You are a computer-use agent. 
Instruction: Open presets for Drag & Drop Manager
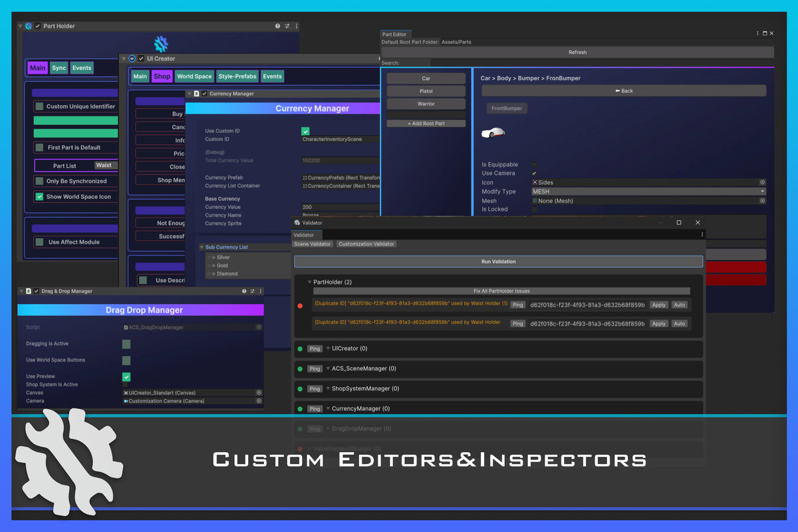[x=253, y=291]
